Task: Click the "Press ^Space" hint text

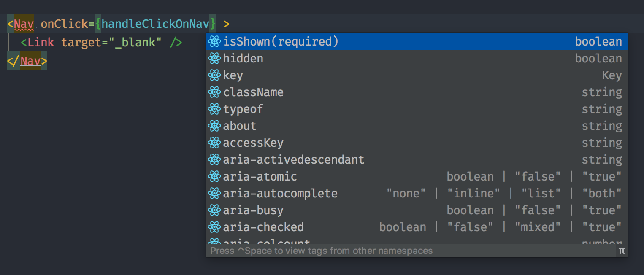Action: click(x=322, y=251)
